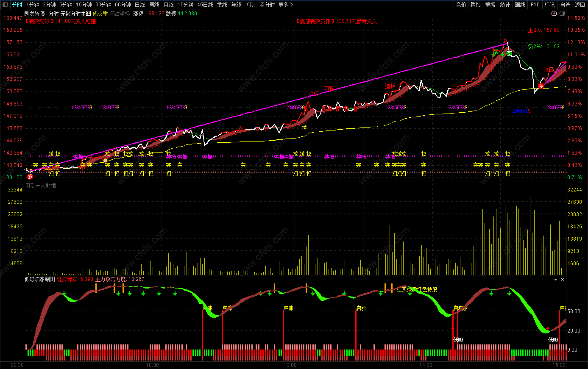Open F10 company information
This screenshot has height=369, width=588.
point(535,5)
